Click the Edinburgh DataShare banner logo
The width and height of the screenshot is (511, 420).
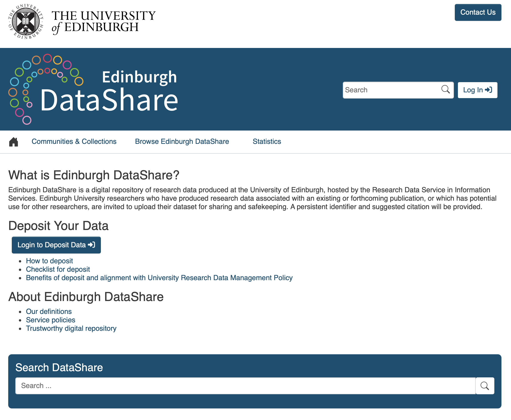point(93,89)
